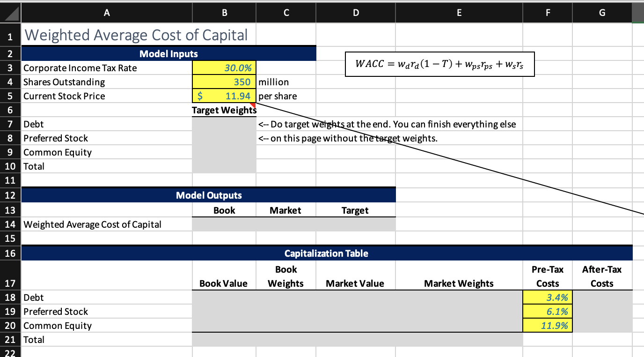
Task: Select the Market WACC output cell in row 14
Action: pyautogui.click(x=286, y=224)
